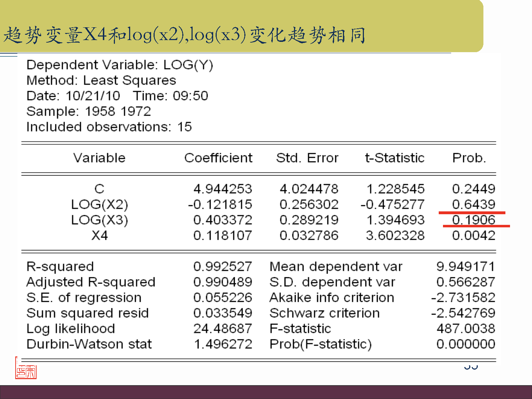Screen dimensions: 532x399
Task: Click the Akaike info criterion label
Action: coord(332,298)
